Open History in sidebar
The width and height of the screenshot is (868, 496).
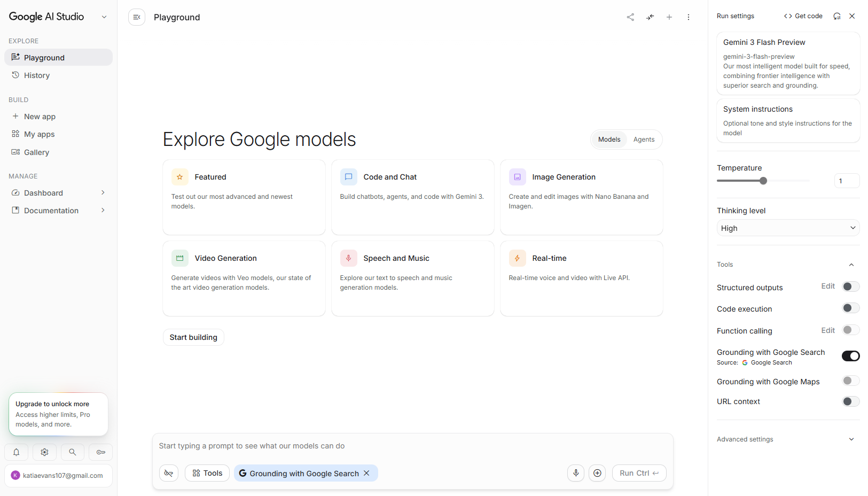tap(59, 75)
